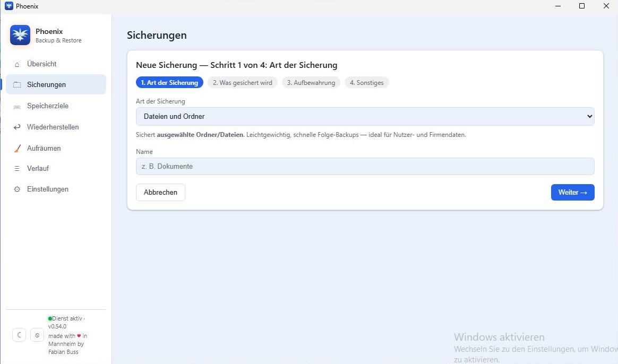Click the 'Sicherungen' page heading

click(x=157, y=35)
